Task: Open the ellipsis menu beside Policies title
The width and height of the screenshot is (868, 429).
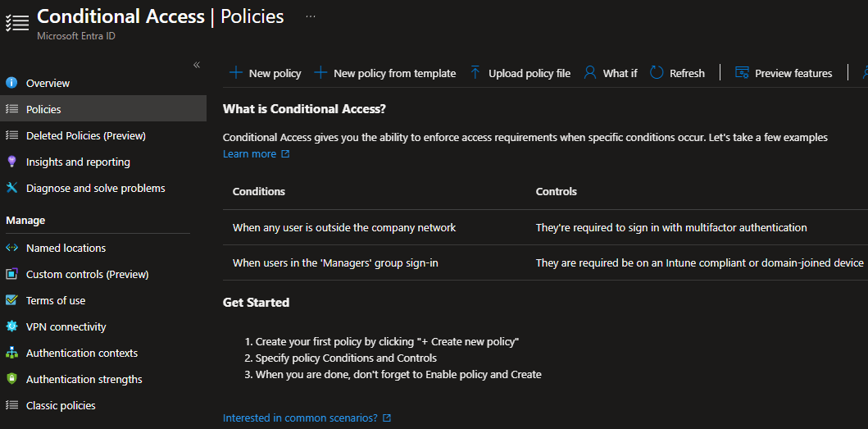Action: pyautogui.click(x=311, y=16)
